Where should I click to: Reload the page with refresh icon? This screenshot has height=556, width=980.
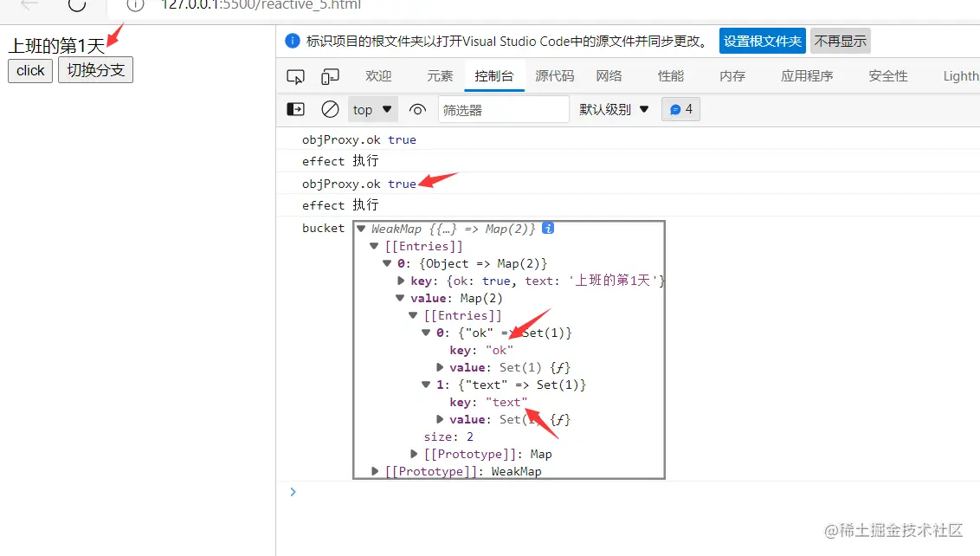[x=77, y=5]
